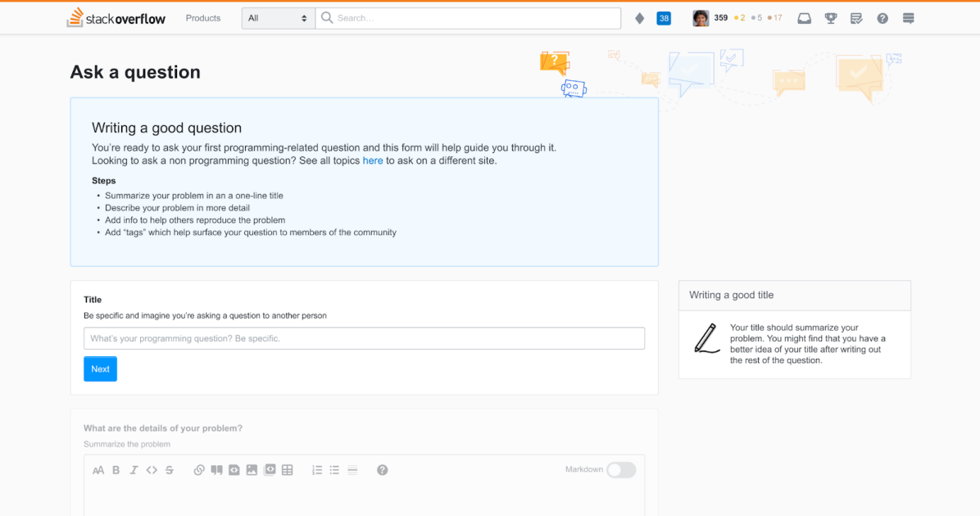Click the search magnifier icon
980x516 pixels.
point(327,18)
